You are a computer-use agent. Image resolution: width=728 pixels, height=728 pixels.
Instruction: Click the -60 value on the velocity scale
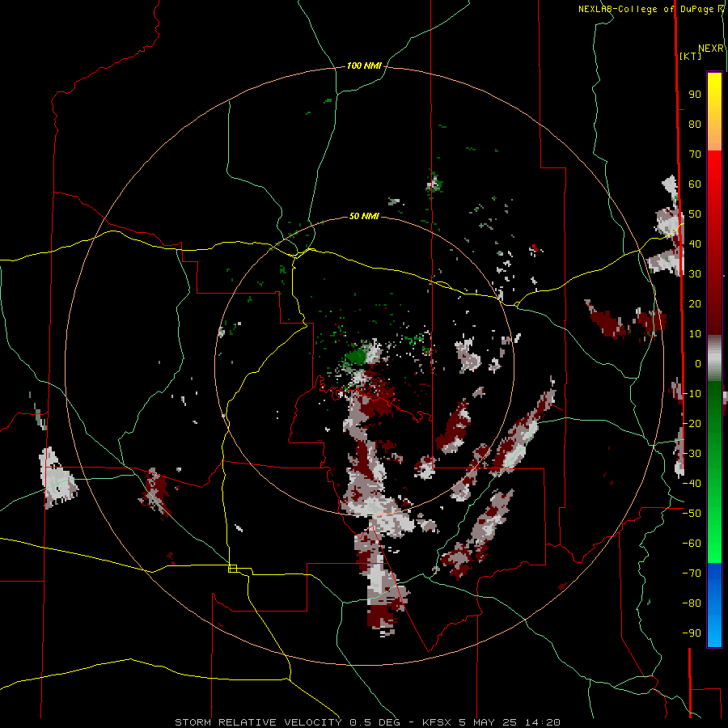click(692, 544)
